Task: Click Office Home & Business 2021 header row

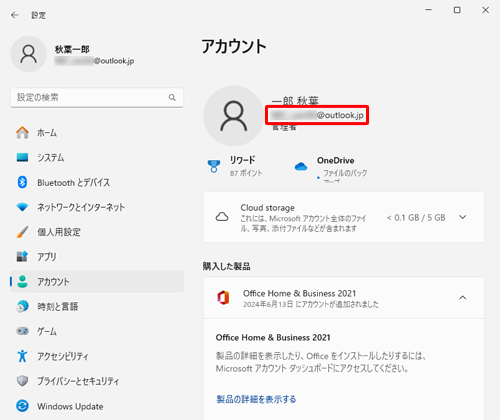Action: click(344, 298)
